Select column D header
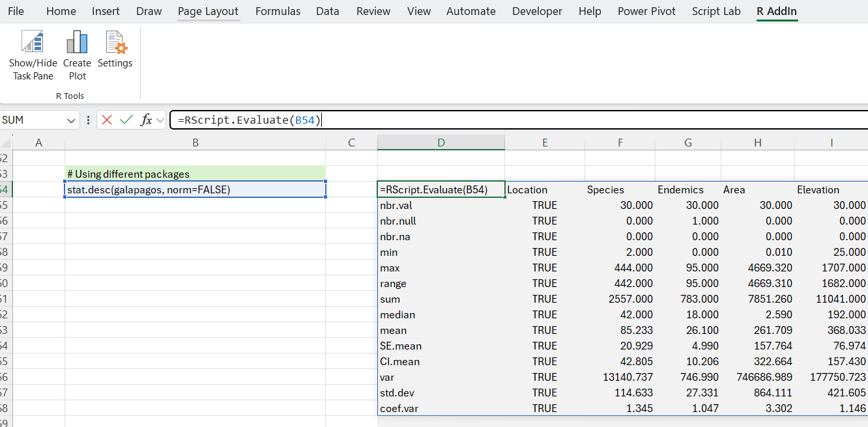The height and width of the screenshot is (427, 868). coord(441,143)
